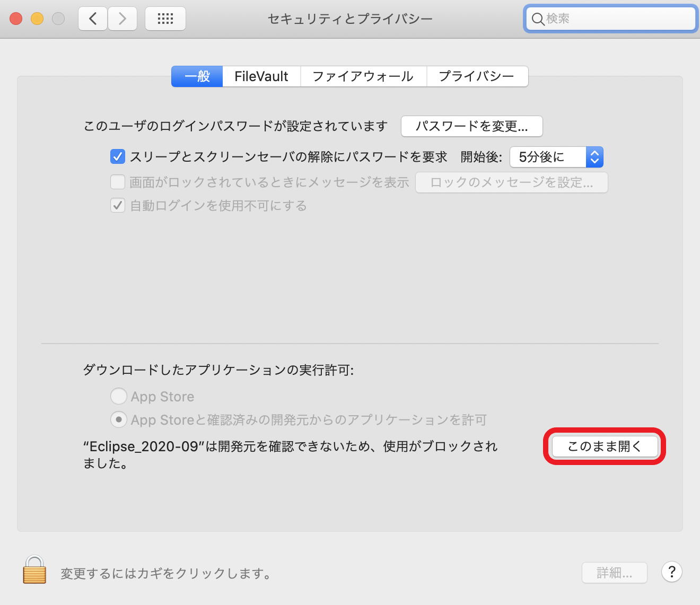Click パスワードを変更... button
This screenshot has height=605, width=700.
[x=471, y=126]
